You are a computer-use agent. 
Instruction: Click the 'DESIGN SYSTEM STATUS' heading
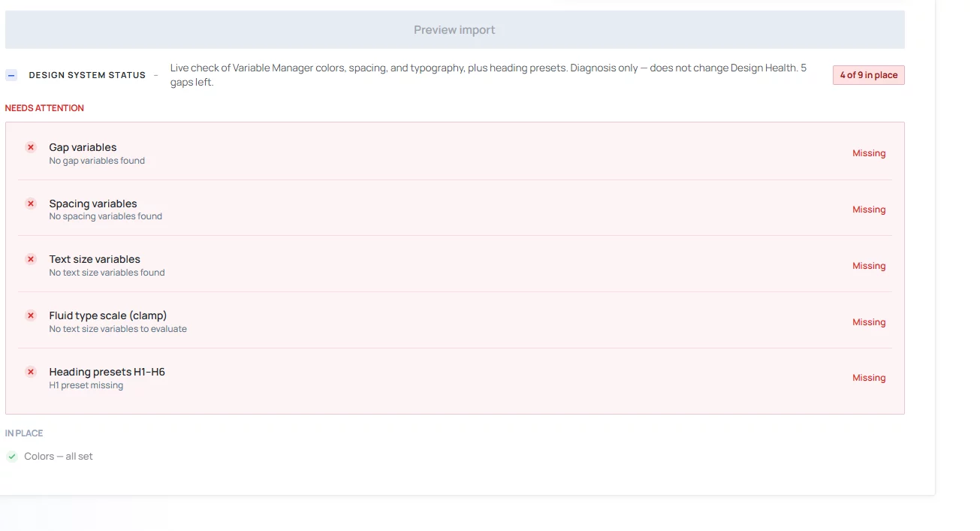87,75
